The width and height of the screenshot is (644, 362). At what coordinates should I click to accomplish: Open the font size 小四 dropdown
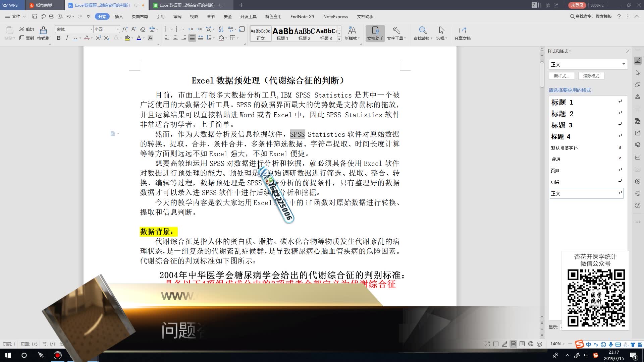point(117,29)
